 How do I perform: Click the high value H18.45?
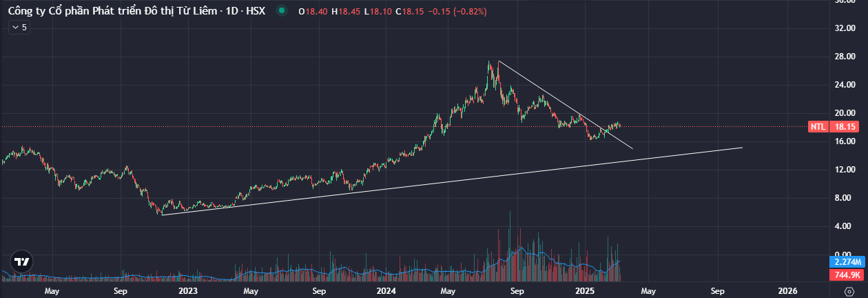347,12
